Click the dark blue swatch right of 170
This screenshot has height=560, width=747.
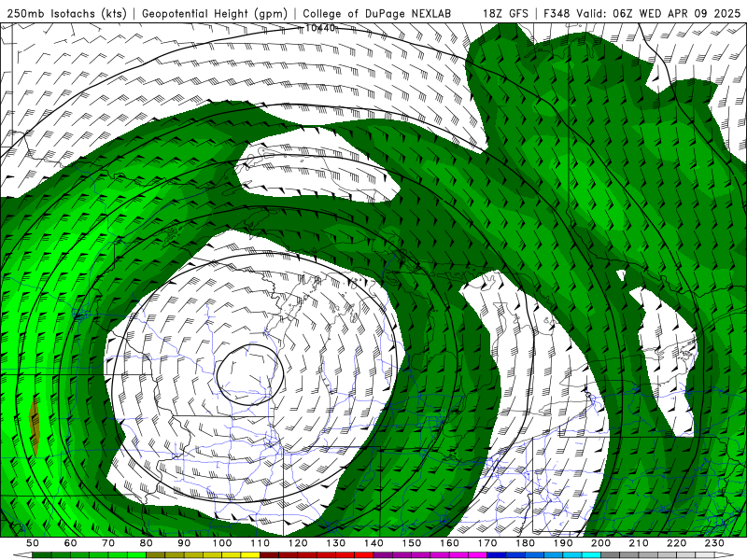(x=497, y=555)
